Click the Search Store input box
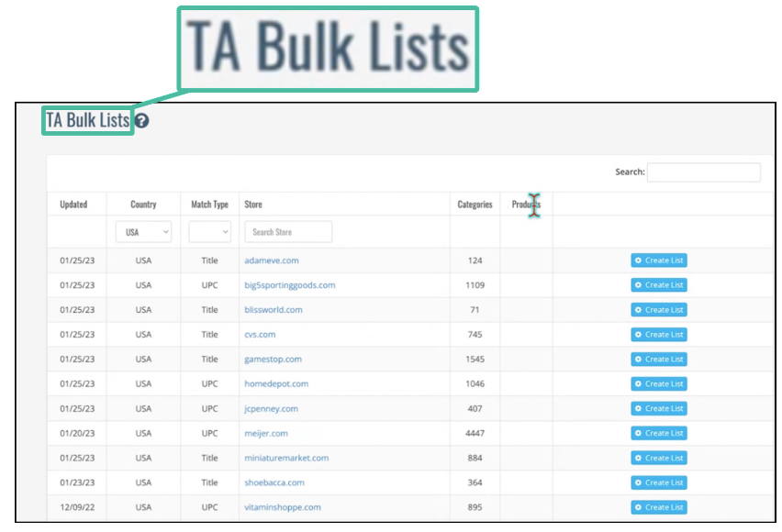Screen dimensions: 782x532 pos(288,232)
